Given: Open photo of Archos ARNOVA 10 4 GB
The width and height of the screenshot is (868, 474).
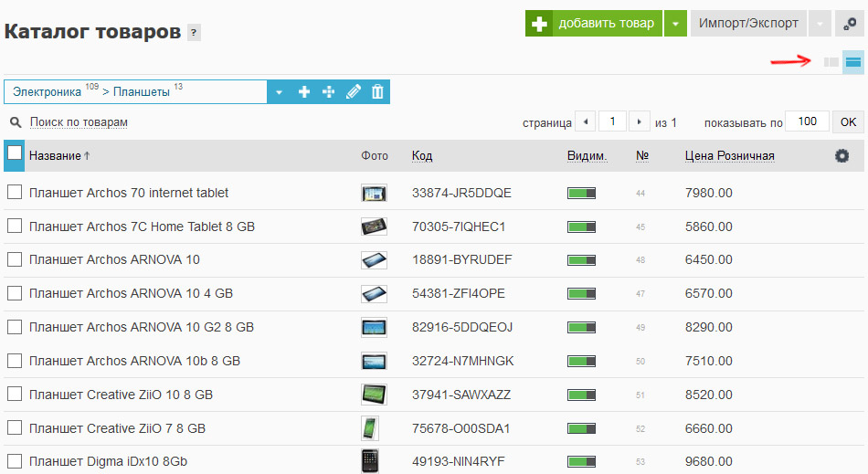Looking at the screenshot, I should pyautogui.click(x=374, y=294).
